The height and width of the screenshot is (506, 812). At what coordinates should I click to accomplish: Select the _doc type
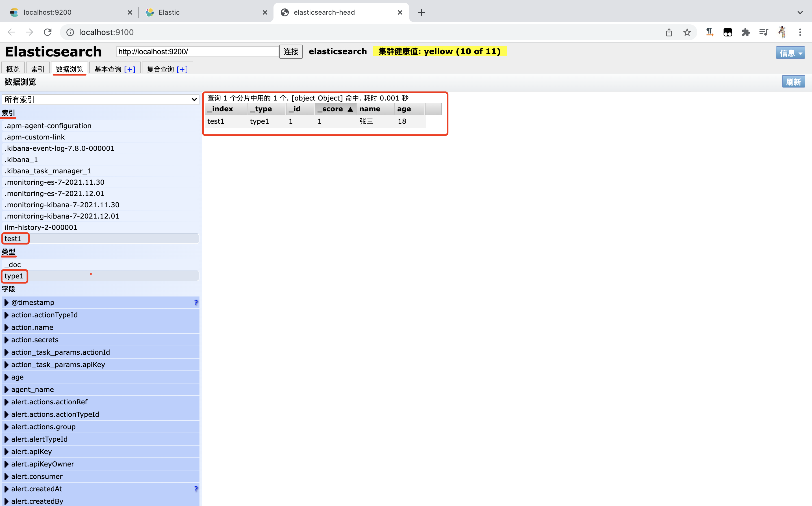pos(101,265)
